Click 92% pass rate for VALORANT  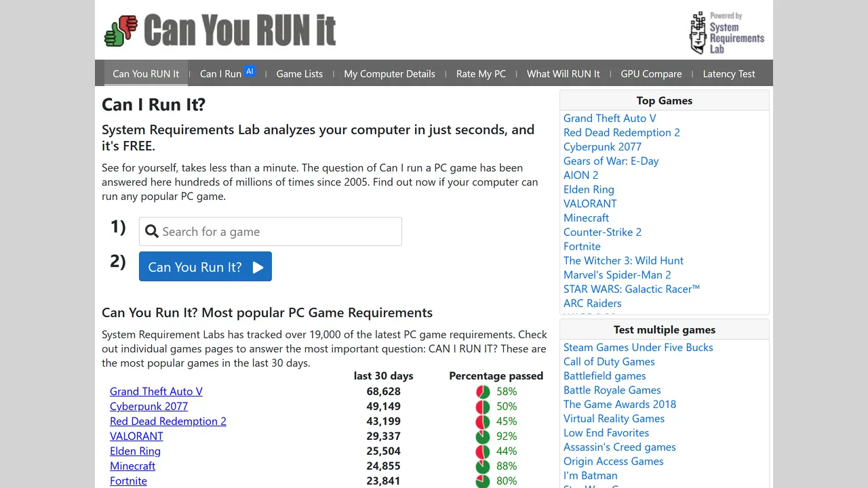(507, 436)
